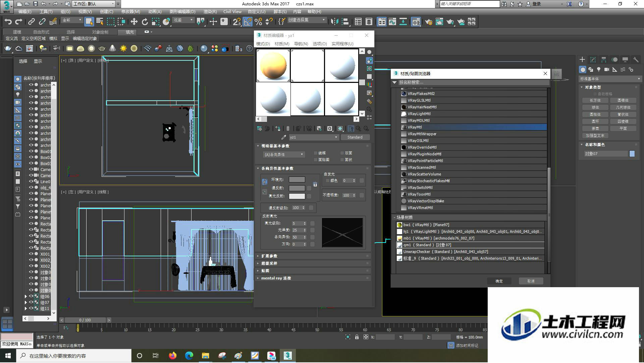
Task: Toggle the background checker icon in material editor
Action: point(369,68)
